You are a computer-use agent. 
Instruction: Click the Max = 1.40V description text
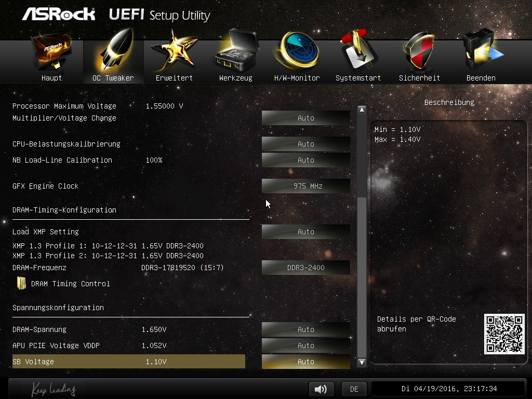[397, 139]
